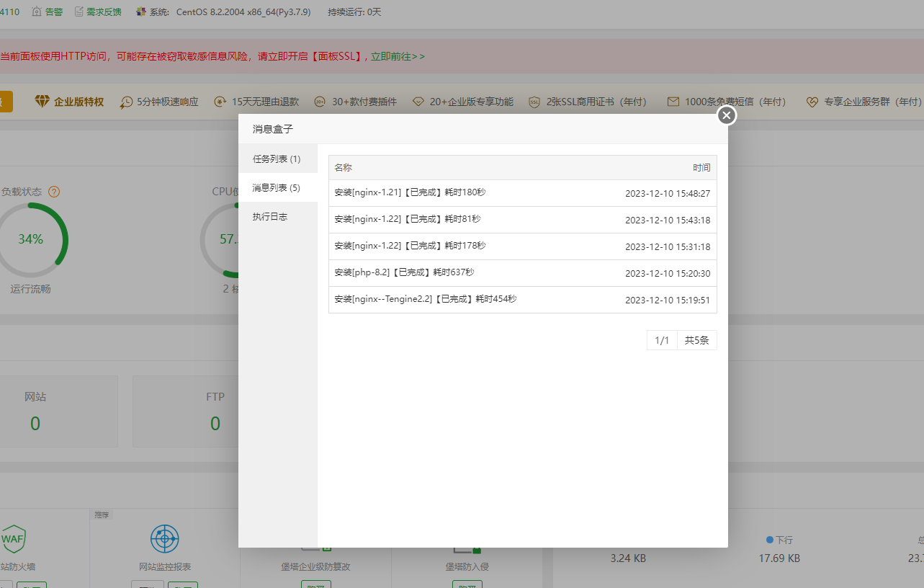Screen dimensions: 924x588
Task: Select the php-8.2 install message row
Action: point(523,273)
